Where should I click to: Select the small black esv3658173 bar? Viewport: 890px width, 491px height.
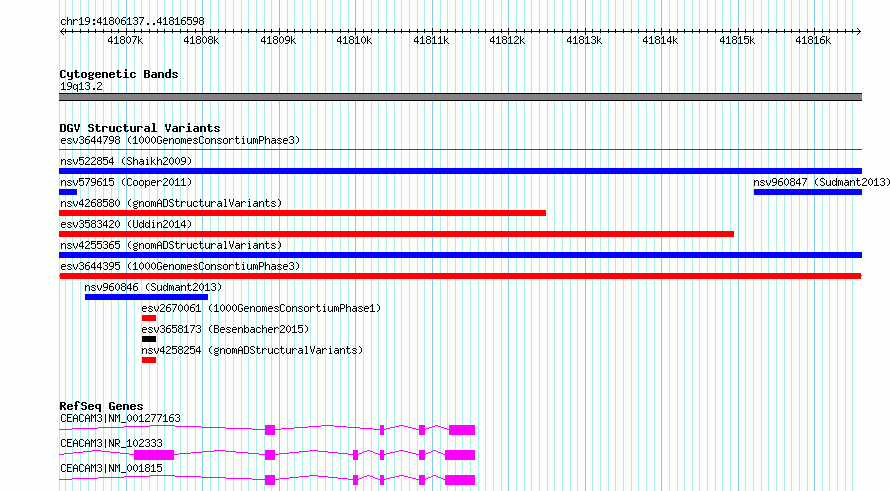149,339
